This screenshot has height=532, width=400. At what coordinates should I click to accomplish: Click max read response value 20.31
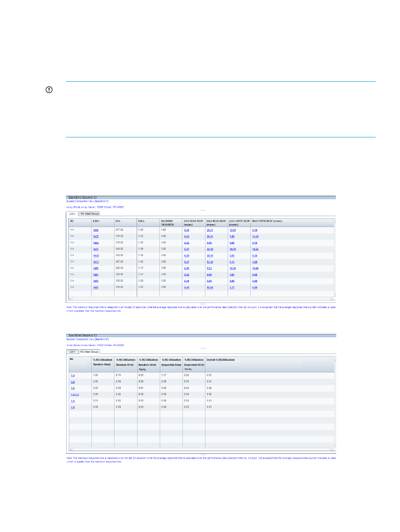click(x=210, y=237)
